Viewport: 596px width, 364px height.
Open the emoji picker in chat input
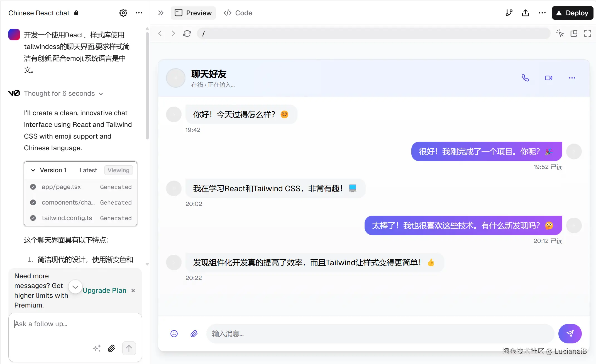coord(174,333)
